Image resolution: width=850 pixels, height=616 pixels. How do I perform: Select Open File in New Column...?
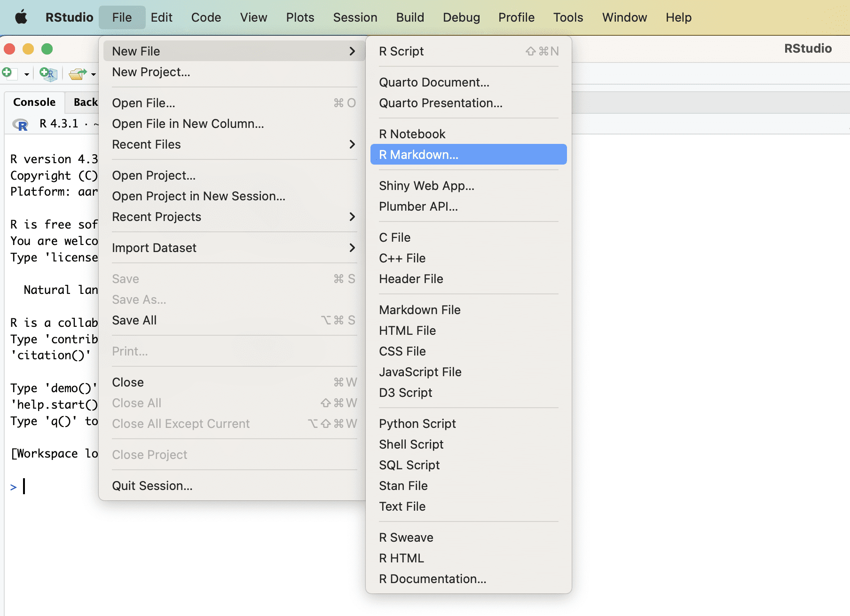point(234,124)
